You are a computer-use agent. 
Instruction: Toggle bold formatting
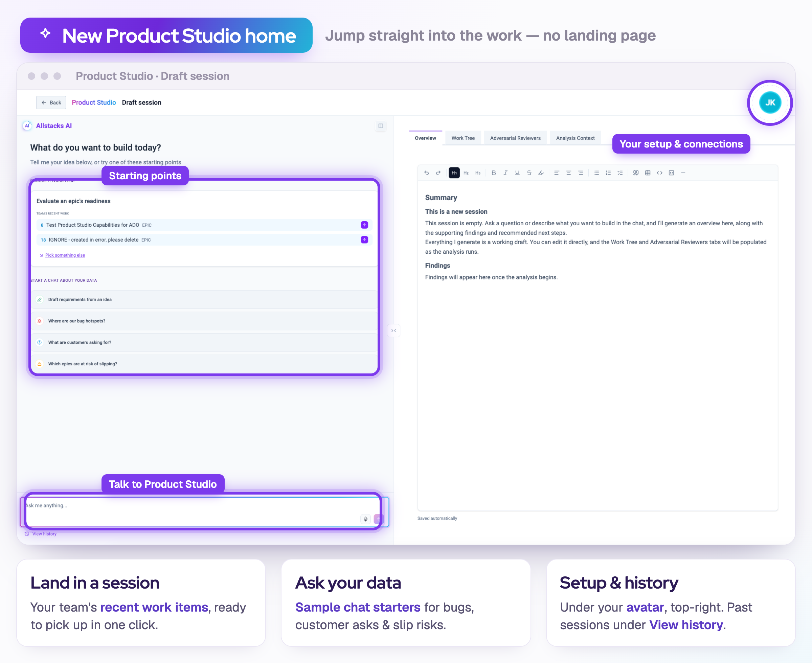[494, 173]
